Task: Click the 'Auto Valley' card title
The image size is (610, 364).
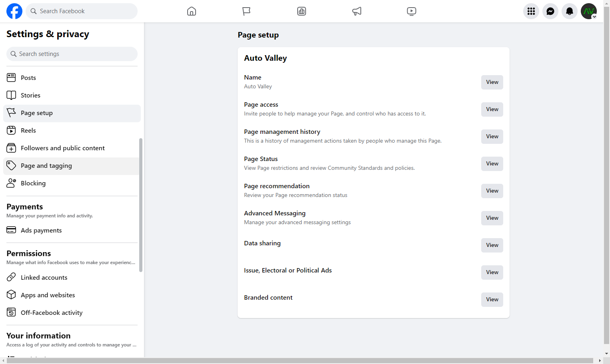Action: click(x=266, y=58)
